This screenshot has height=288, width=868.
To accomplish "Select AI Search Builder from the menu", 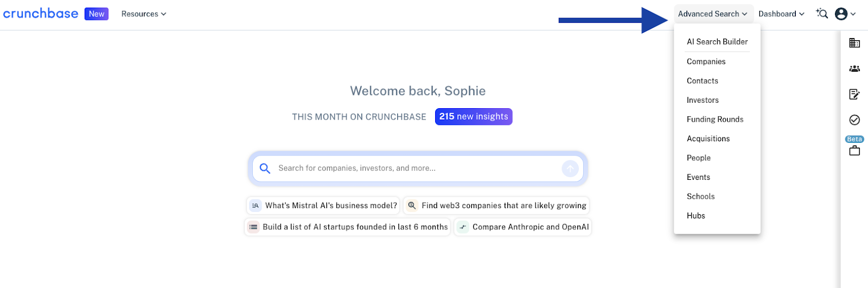I will (x=717, y=42).
